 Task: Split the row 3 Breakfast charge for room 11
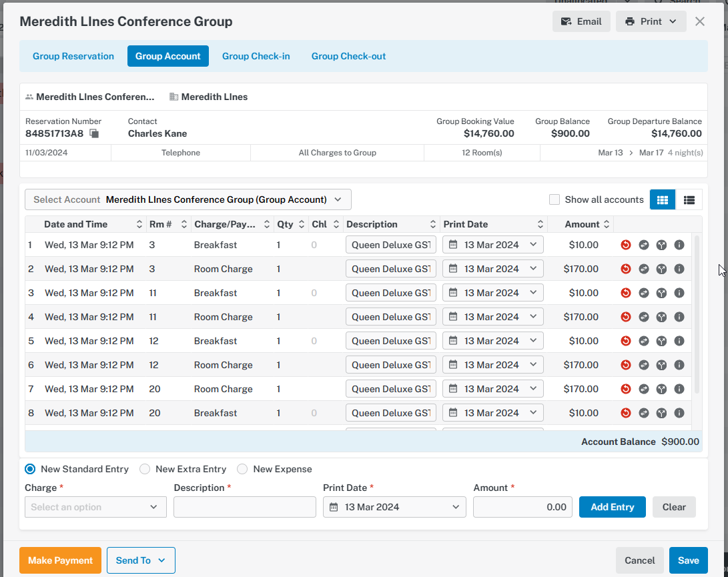pos(661,293)
